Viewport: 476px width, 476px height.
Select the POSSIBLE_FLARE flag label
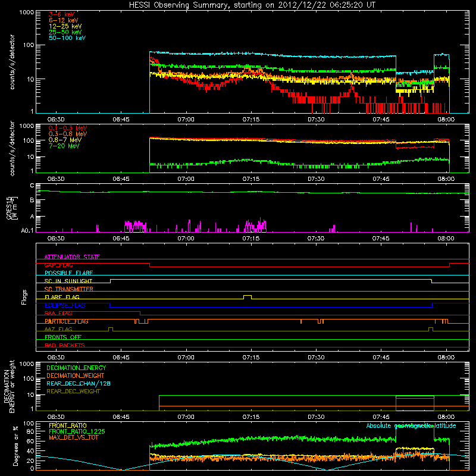point(68,273)
